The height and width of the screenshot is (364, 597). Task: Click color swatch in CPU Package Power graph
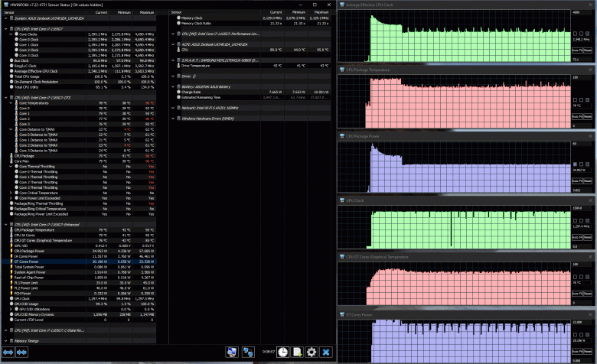[588, 164]
